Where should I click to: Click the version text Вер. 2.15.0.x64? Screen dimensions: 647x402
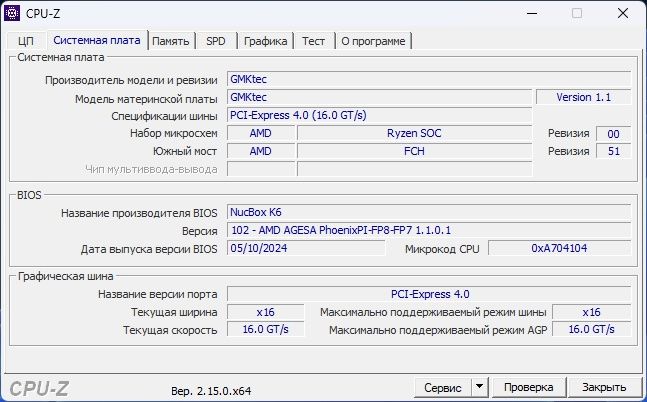(x=211, y=391)
